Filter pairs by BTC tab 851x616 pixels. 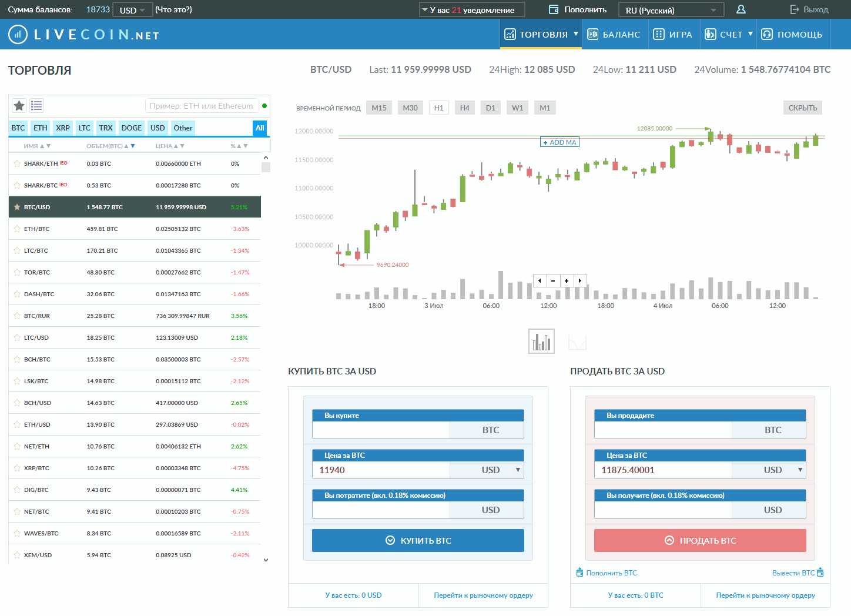[18, 128]
